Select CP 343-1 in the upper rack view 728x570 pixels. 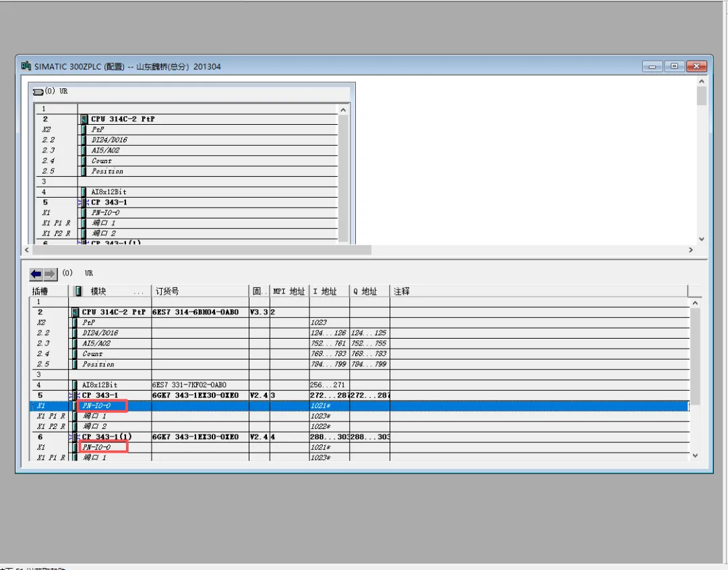coord(109,202)
